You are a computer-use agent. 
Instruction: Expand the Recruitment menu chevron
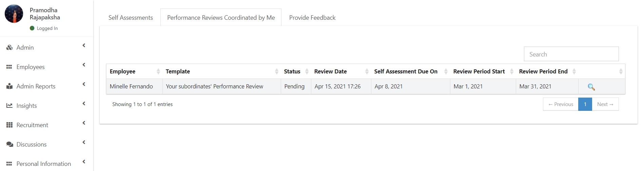(x=84, y=123)
